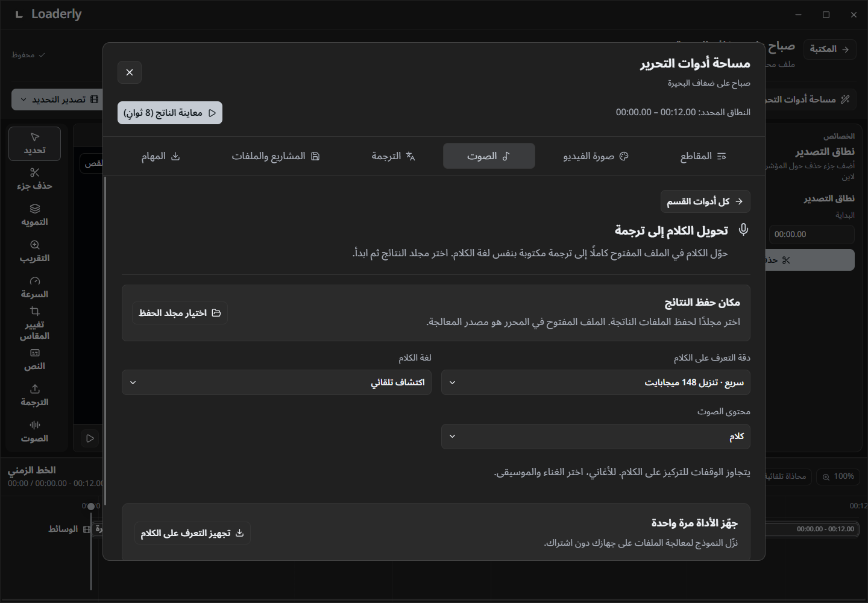Image resolution: width=868 pixels, height=603 pixels.
Task: Select the تغيير المقاس crop tool
Action: click(34, 323)
